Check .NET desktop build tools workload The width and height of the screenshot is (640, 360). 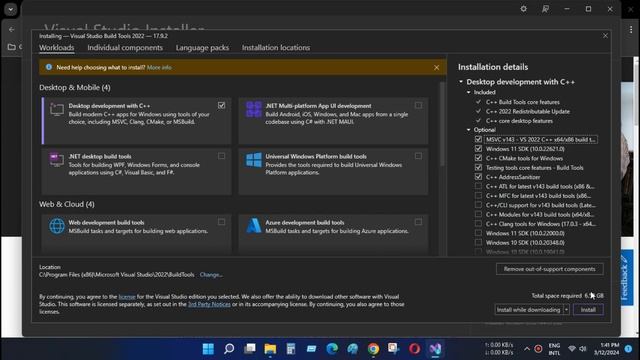221,156
